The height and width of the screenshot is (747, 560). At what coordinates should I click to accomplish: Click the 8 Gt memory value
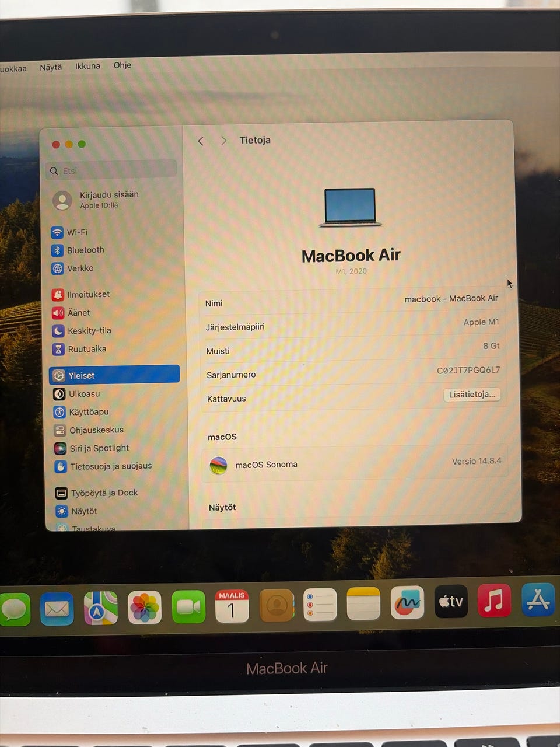point(491,346)
